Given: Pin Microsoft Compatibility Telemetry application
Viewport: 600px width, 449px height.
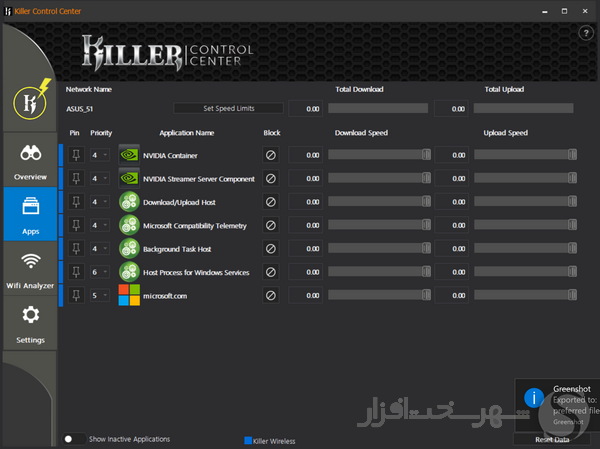Looking at the screenshot, I should pos(76,225).
